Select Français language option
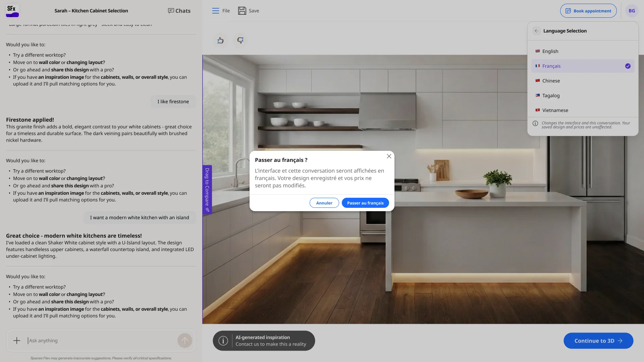Screen dimensions: 644x362 (583, 66)
